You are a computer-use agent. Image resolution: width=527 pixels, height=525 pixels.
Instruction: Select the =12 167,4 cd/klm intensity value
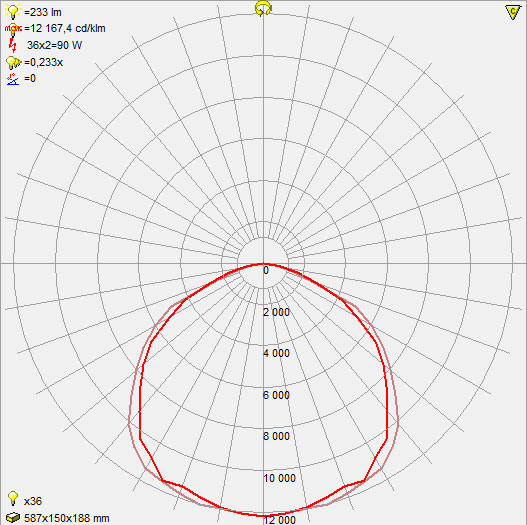click(x=65, y=29)
